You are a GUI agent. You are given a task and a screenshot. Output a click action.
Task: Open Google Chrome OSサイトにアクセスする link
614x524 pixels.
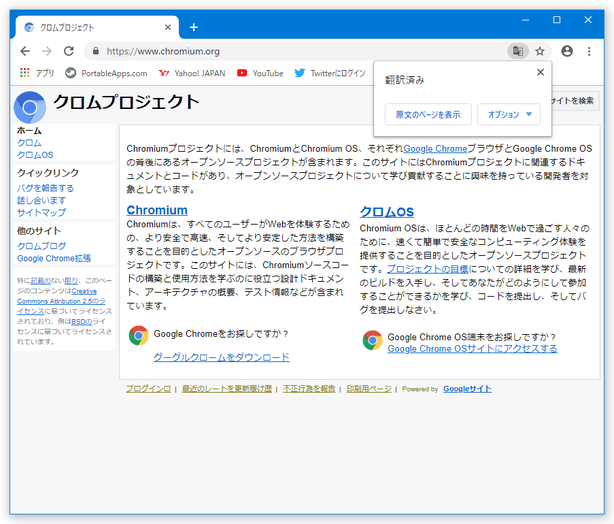click(x=472, y=349)
